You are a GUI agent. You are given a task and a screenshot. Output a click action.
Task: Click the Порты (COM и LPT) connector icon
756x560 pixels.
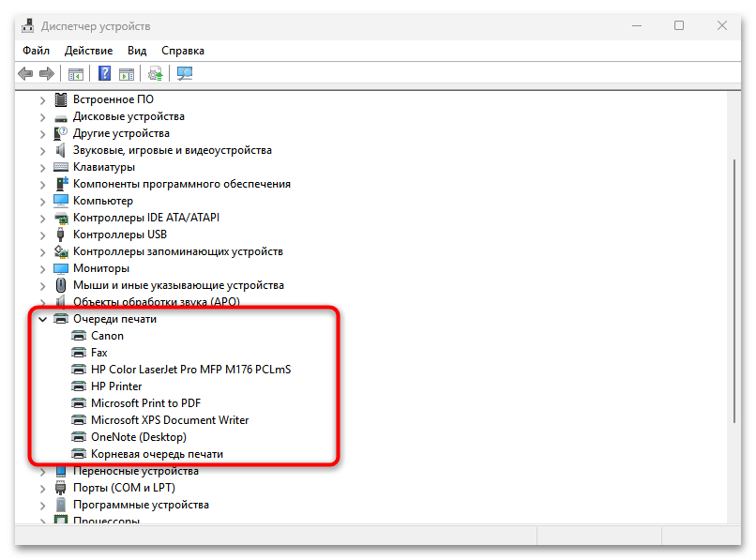pyautogui.click(x=60, y=488)
